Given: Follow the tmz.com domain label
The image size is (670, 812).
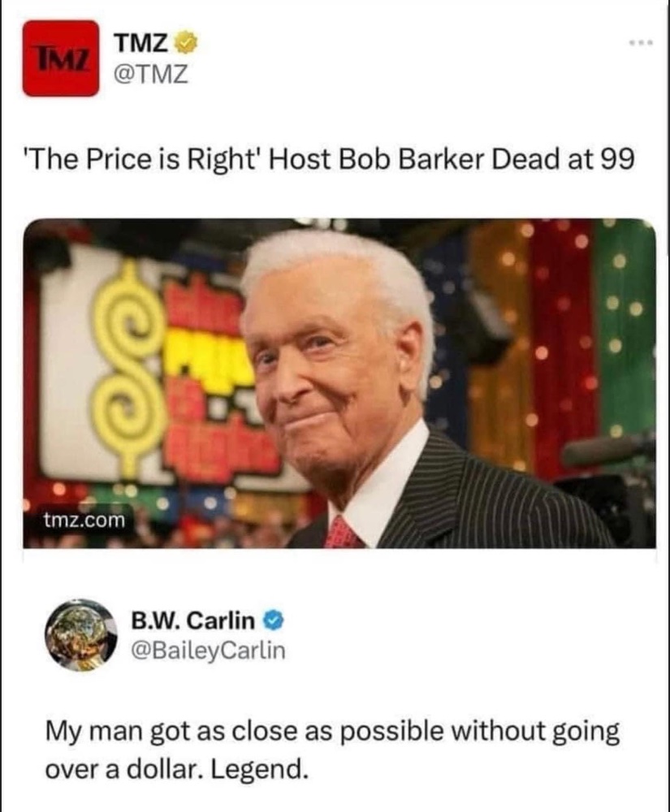Looking at the screenshot, I should (x=84, y=520).
